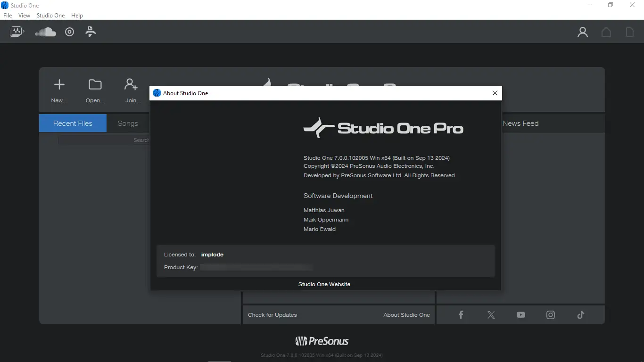Screen dimensions: 644x362
Task: Click the version text under the PreSonus logo
Action: click(x=322, y=355)
